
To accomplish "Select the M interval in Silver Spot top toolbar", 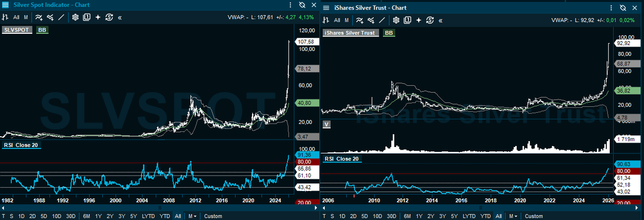I will [x=25, y=17].
